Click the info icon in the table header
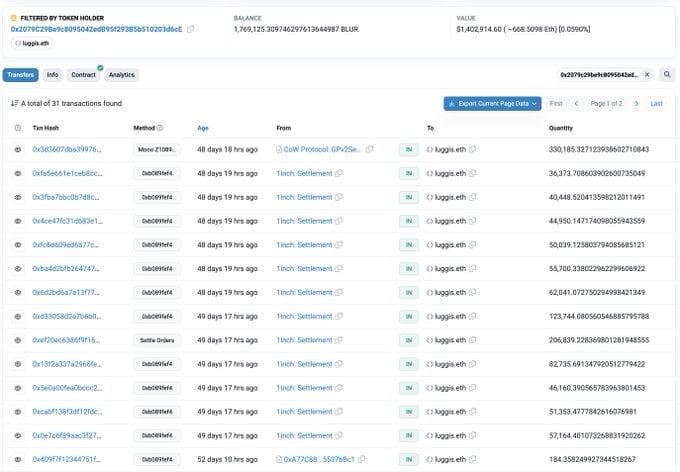The width and height of the screenshot is (680, 472). 17,128
